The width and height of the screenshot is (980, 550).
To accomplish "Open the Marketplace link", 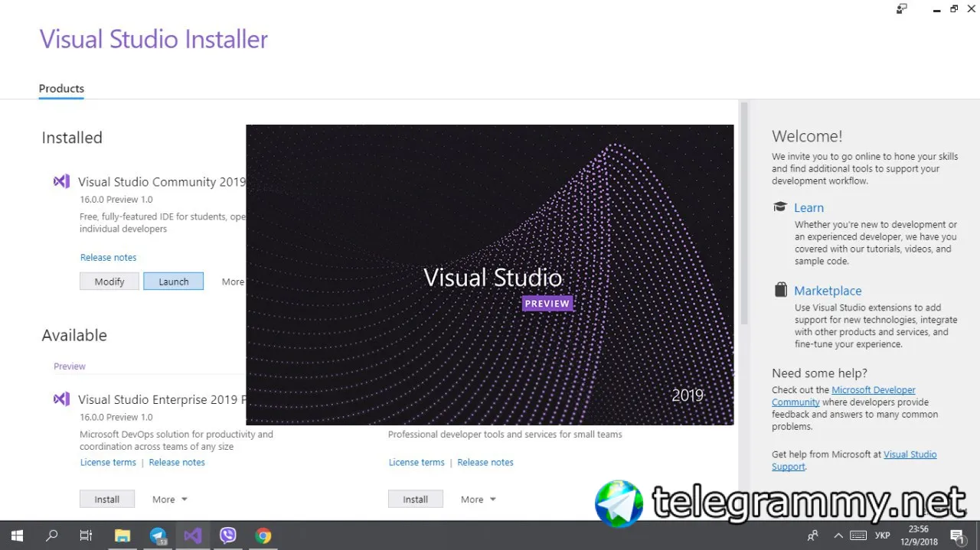I will (x=828, y=291).
